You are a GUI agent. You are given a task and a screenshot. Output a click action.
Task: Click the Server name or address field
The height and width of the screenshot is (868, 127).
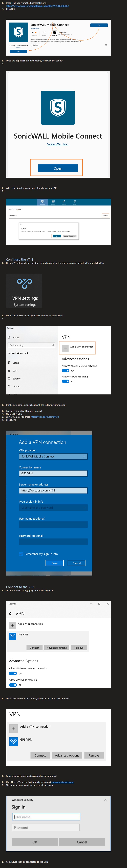53,491
